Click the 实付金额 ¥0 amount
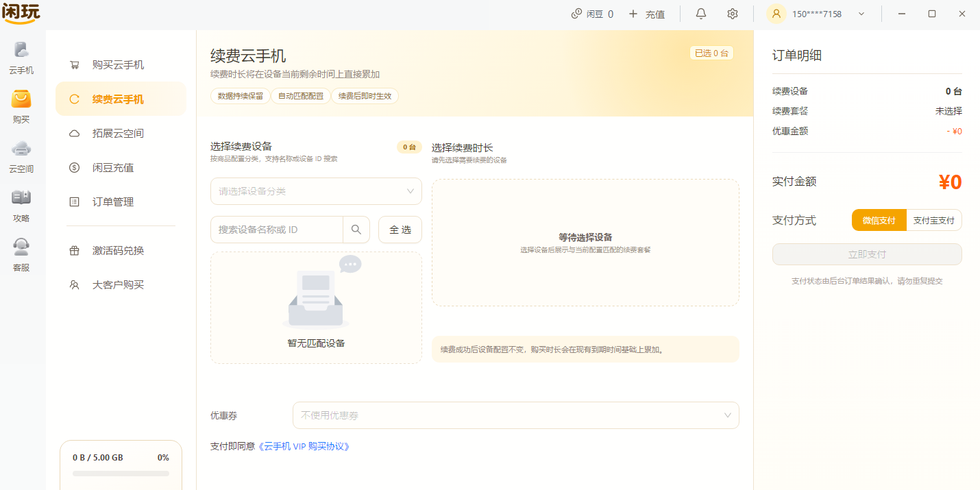 [950, 182]
